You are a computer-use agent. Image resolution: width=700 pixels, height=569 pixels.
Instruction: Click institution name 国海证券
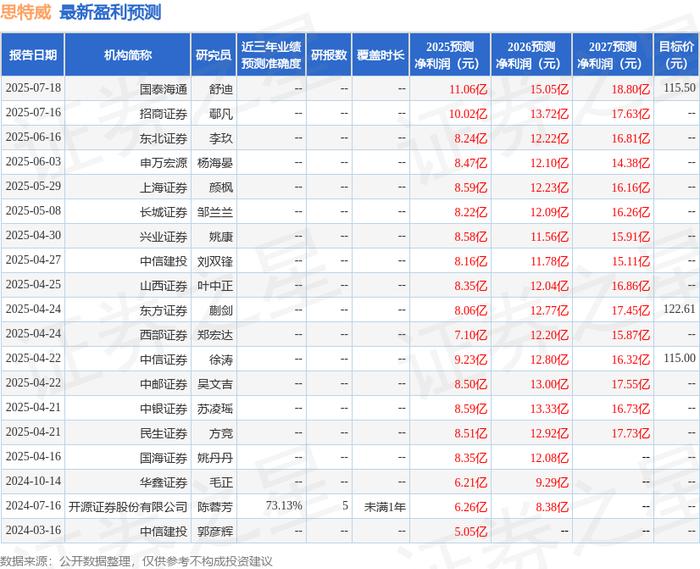163,457
